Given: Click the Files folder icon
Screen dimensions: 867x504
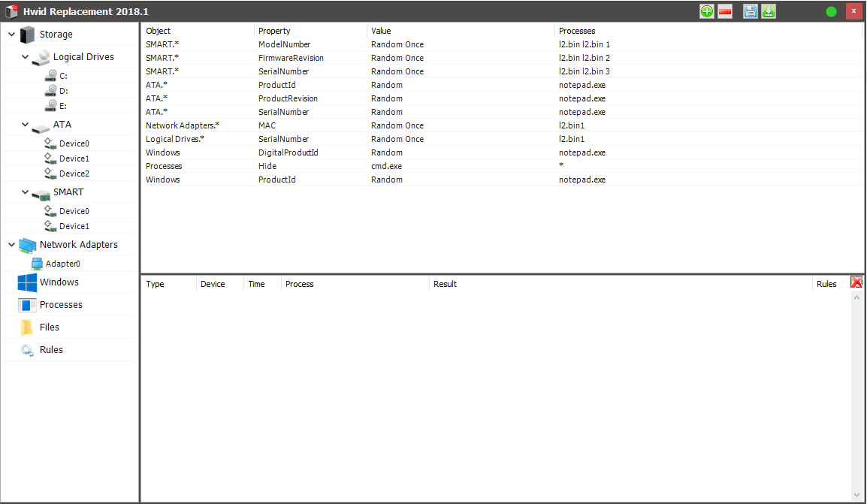Looking at the screenshot, I should coord(26,327).
